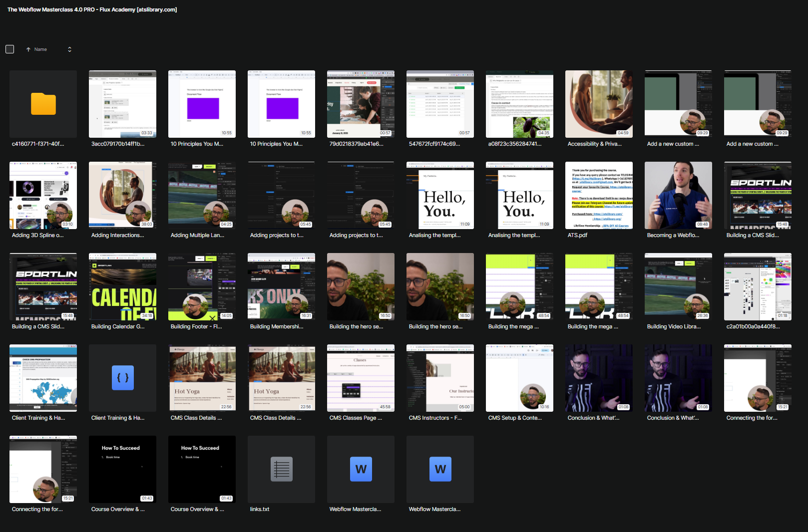808x532 pixels.
Task: Open the ATS.pdf document thumbnail
Action: coord(599,195)
